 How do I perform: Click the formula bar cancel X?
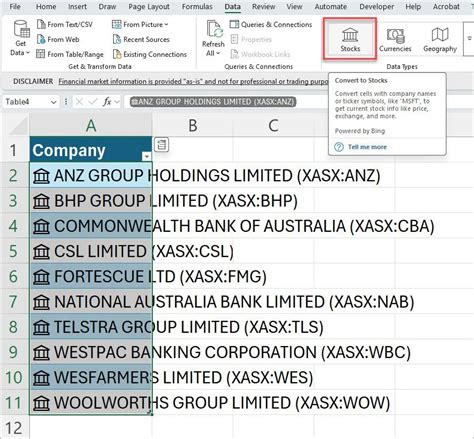pos(79,102)
